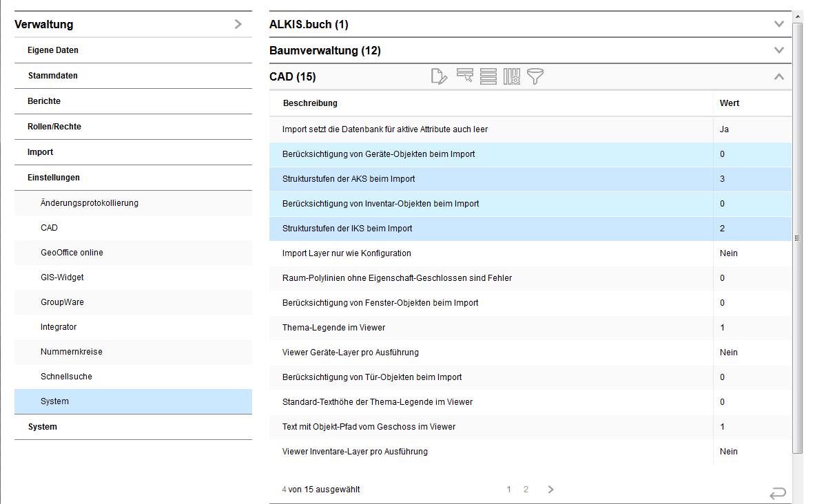Open the edit entry icon in CAD toolbar

(439, 76)
